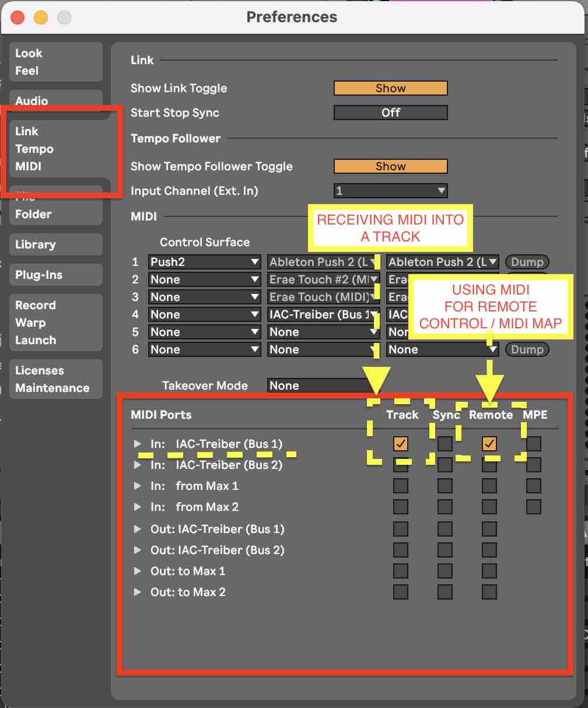Expand the In: IAC-Treiber (Bus 1) port

pyautogui.click(x=138, y=444)
